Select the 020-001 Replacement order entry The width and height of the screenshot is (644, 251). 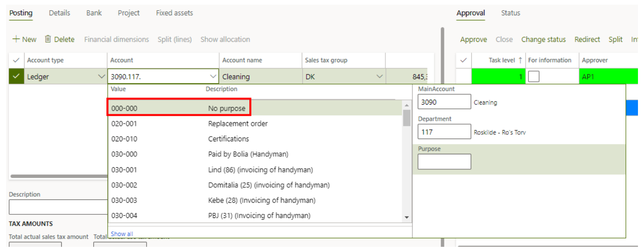pyautogui.click(x=238, y=124)
